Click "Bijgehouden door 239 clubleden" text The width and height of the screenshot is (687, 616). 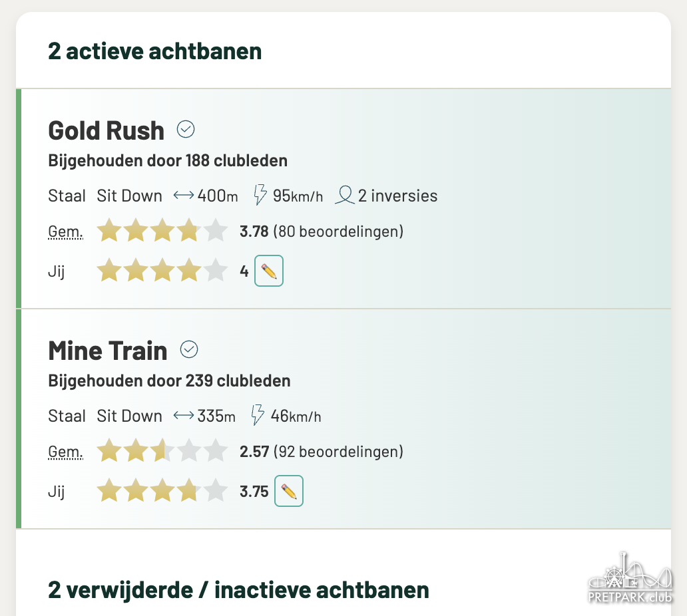tap(169, 381)
